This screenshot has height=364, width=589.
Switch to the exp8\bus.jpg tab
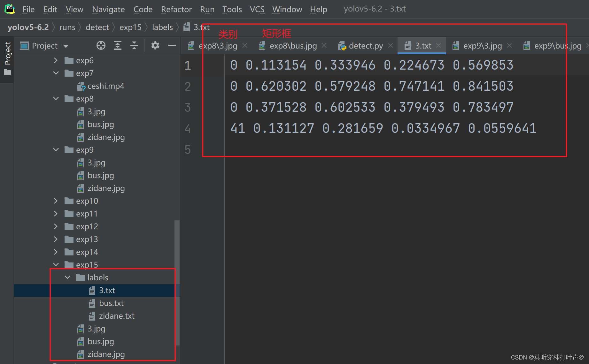pos(293,46)
